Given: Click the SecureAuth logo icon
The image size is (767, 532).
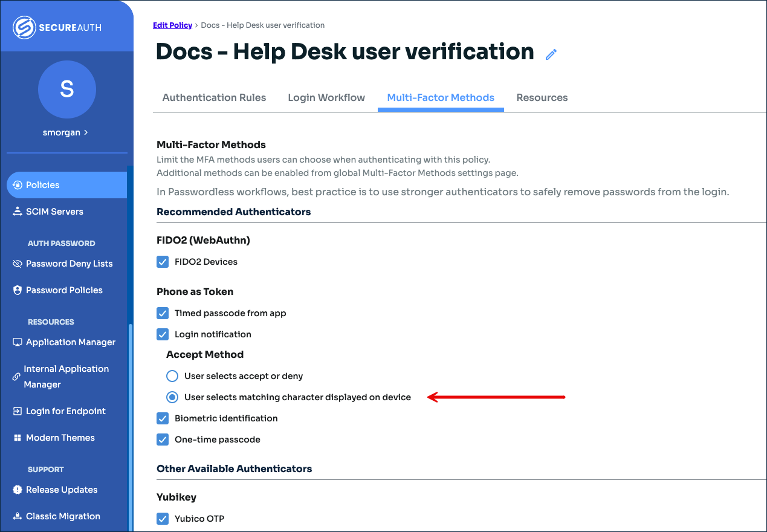Looking at the screenshot, I should (25, 27).
